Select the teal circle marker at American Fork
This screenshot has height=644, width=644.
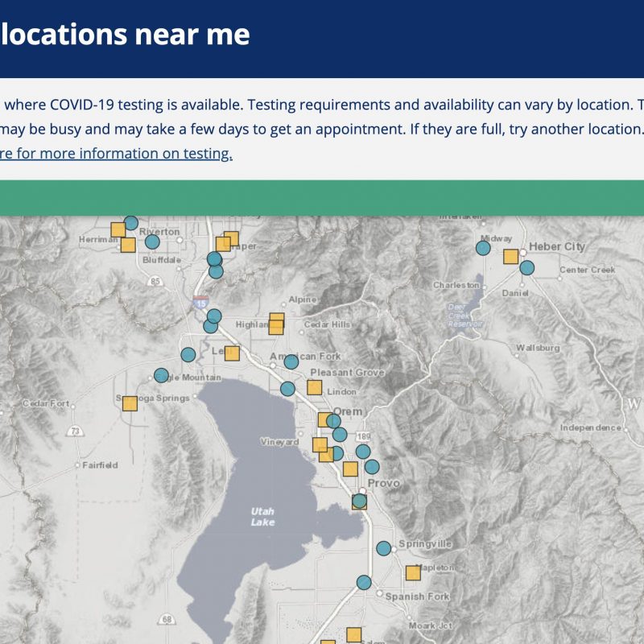[291, 361]
